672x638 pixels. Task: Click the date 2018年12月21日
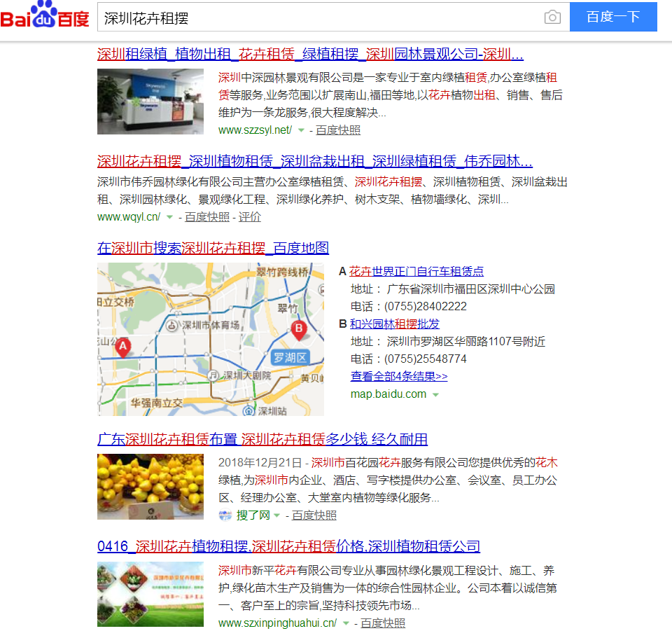tap(260, 463)
